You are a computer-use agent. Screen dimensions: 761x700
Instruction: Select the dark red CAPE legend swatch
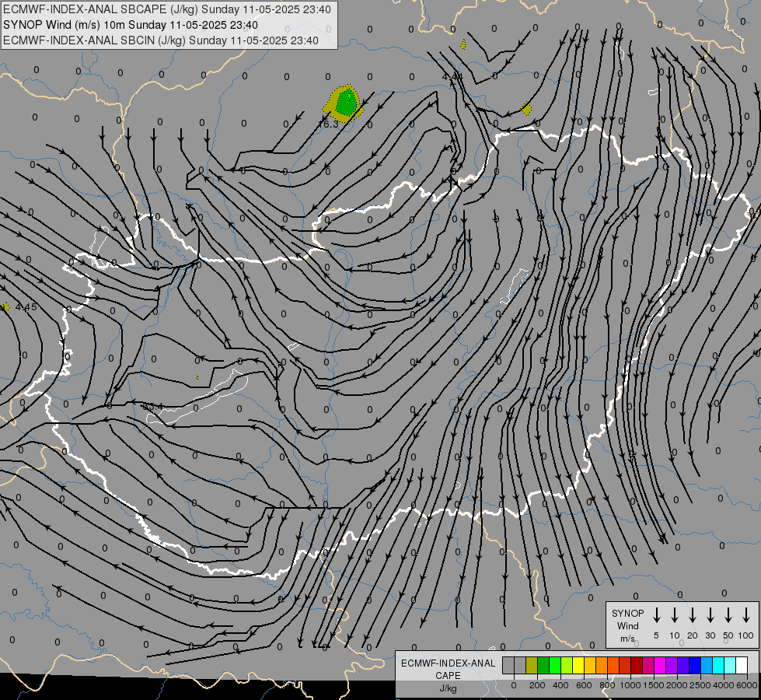637,665
